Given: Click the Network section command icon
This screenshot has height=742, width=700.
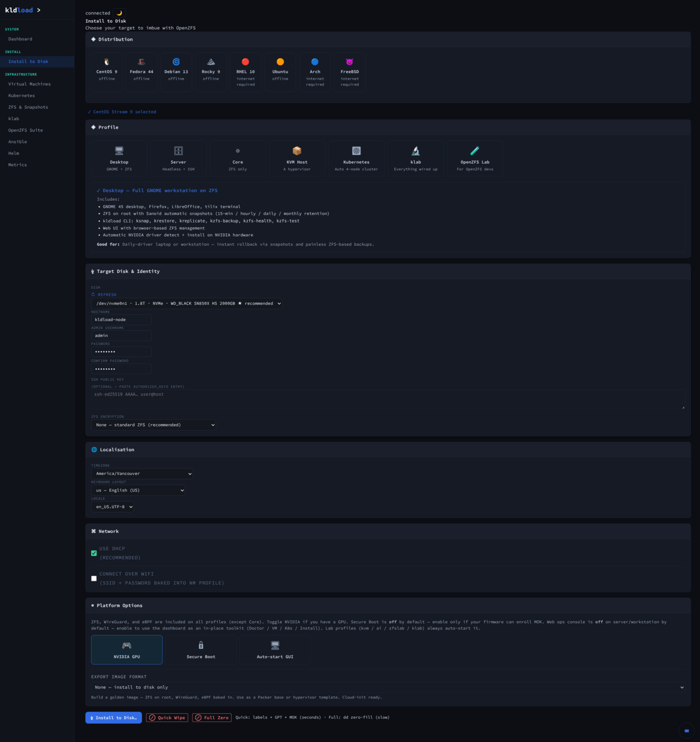Looking at the screenshot, I should pyautogui.click(x=93, y=531).
